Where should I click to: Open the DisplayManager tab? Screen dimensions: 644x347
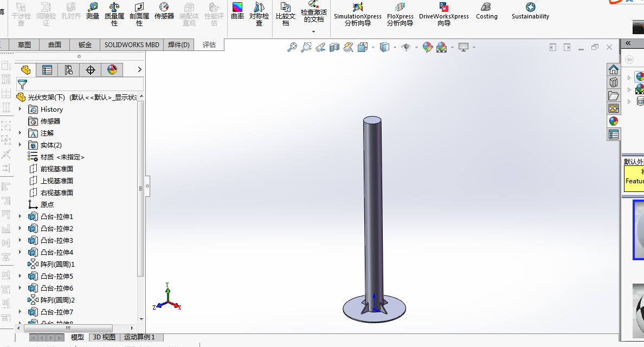[112, 70]
